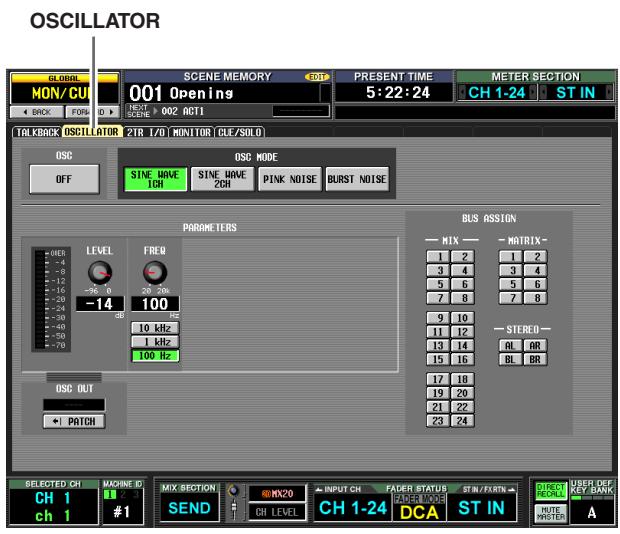
Task: Select PINK NOISE oscillator mode
Action: click(x=290, y=179)
